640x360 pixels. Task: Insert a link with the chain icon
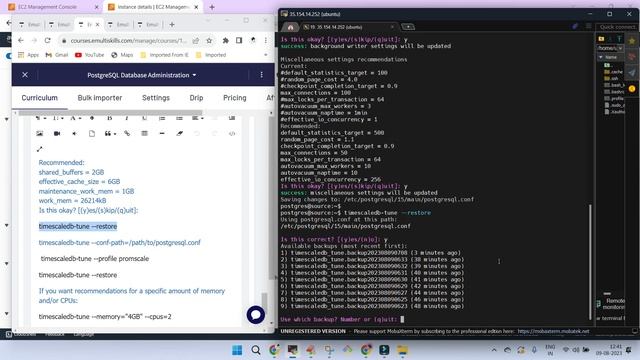(x=127, y=133)
